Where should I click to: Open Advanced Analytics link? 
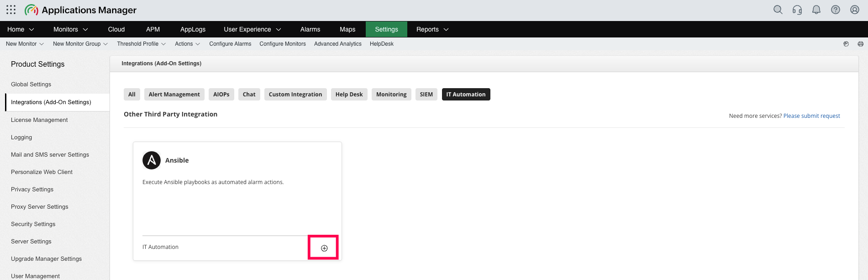[338, 44]
